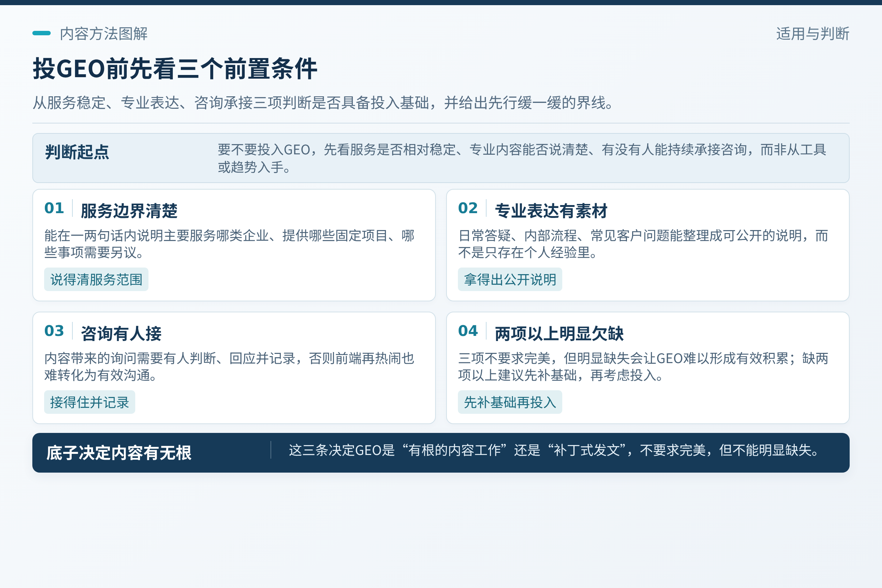Image resolution: width=882 pixels, height=588 pixels.
Task: Click the number '02' on the second card
Action: 468,208
